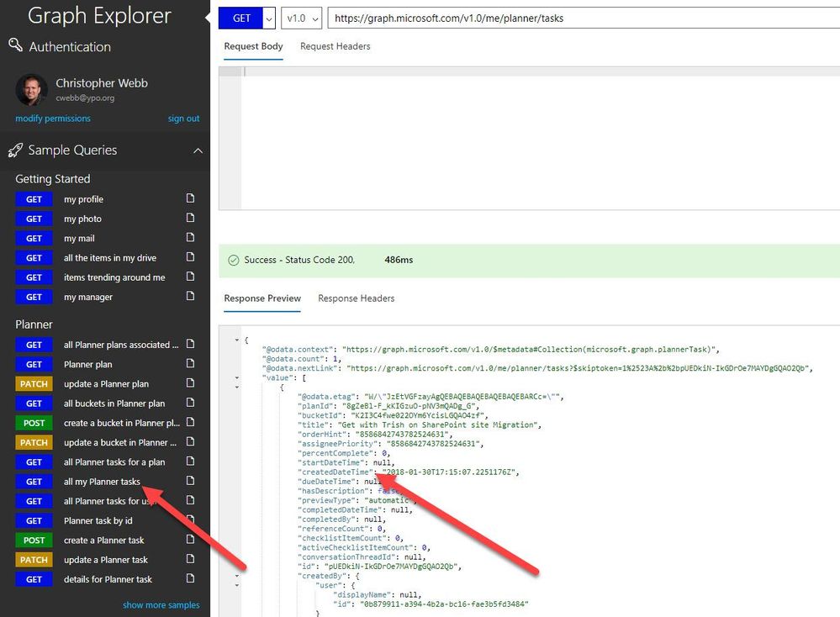840x617 pixels.
Task: Click the Authentication key icon
Action: pos(15,45)
